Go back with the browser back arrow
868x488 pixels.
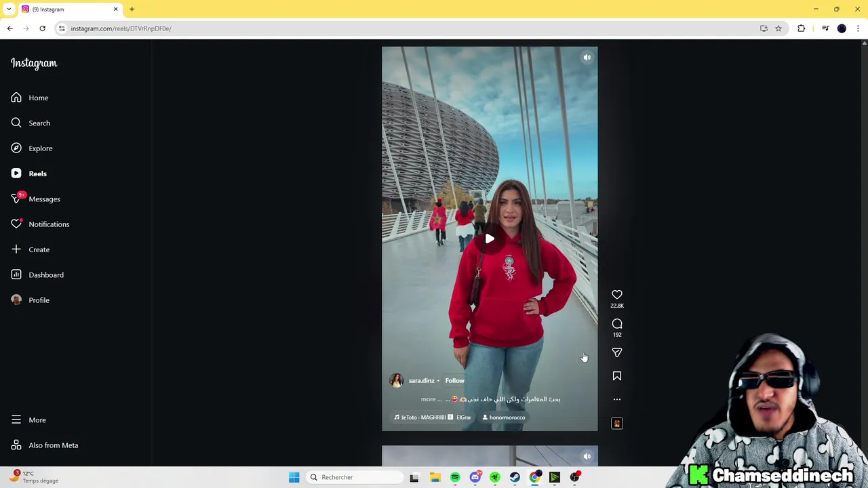pyautogui.click(x=9, y=28)
